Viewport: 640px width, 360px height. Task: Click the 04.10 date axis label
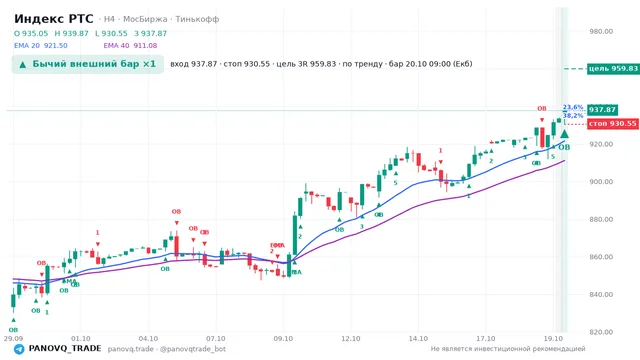[148, 339]
